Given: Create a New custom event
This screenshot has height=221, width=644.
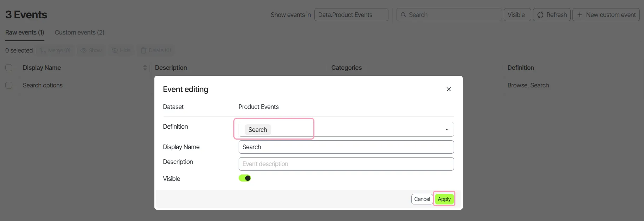Looking at the screenshot, I should point(606,15).
